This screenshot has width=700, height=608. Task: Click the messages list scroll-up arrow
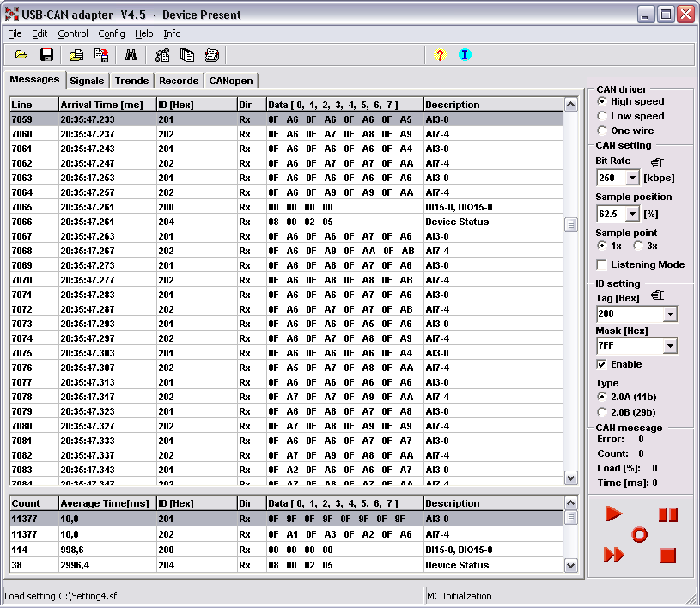(570, 105)
